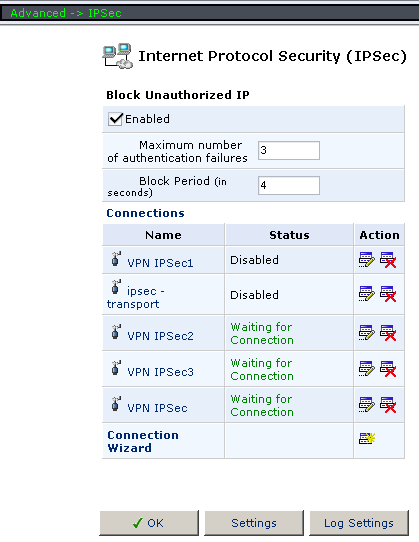This screenshot has height=542, width=419.
Task: Edit the ipsec - transport connection
Action: [x=366, y=294]
